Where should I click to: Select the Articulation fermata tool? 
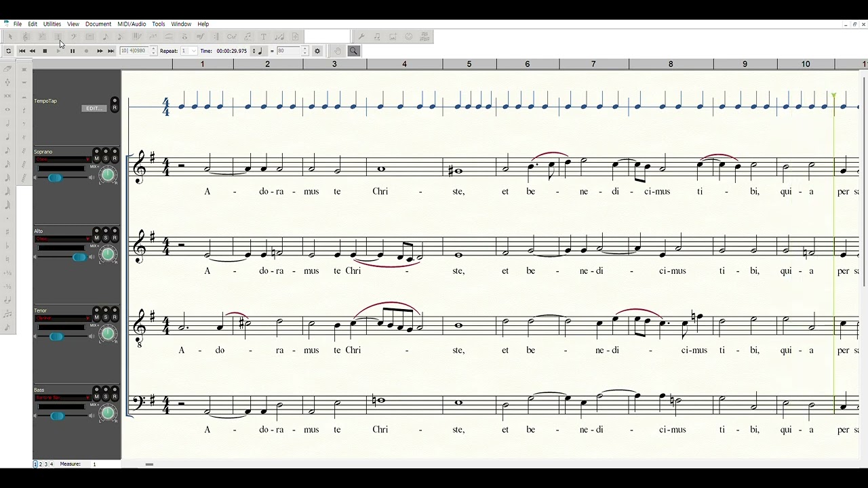pyautogui.click(x=184, y=37)
